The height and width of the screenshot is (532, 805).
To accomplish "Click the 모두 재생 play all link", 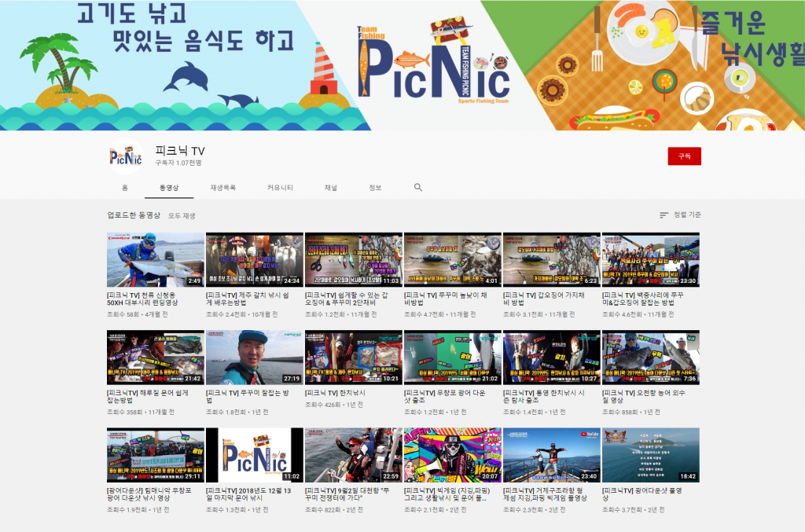I will tap(182, 215).
